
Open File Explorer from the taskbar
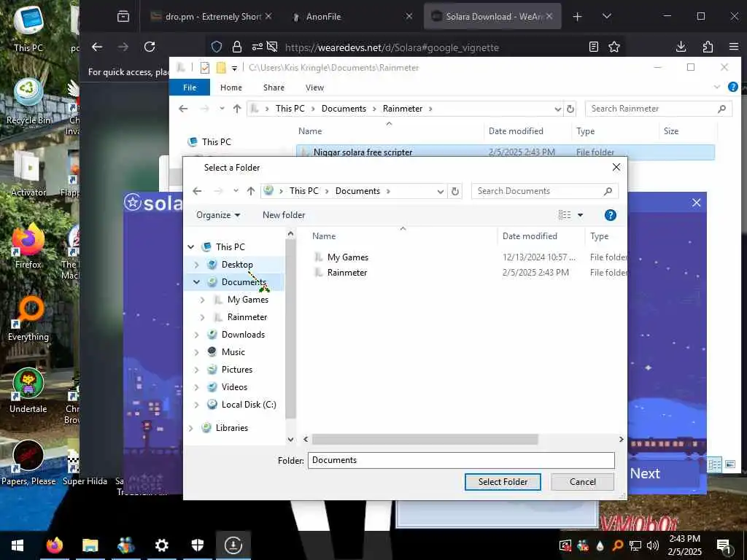tap(90, 545)
